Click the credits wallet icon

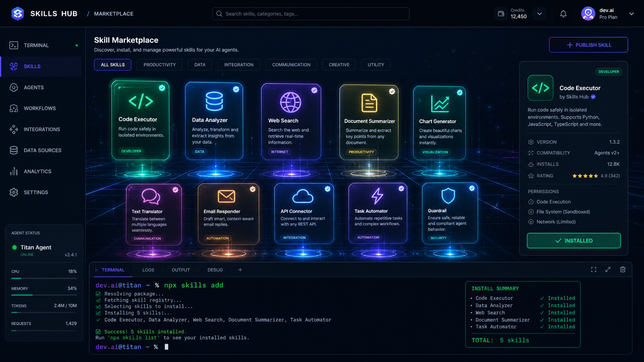click(501, 14)
